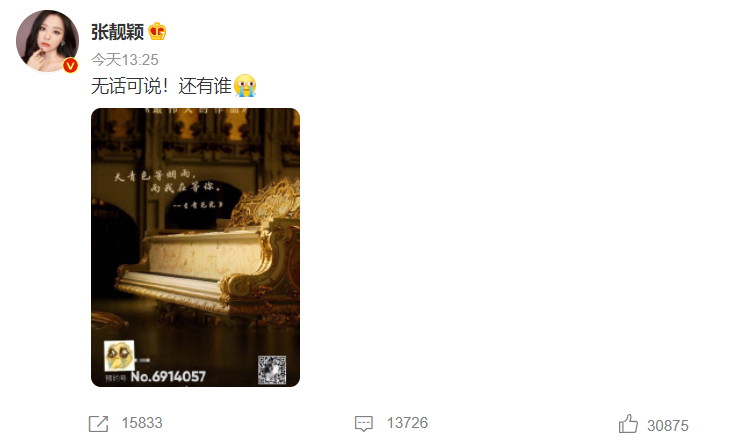Click the QR code in the image
The height and width of the screenshot is (445, 750).
[x=272, y=369]
